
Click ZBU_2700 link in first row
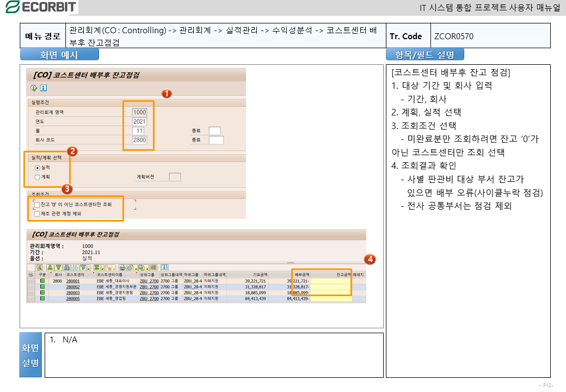(x=149, y=281)
